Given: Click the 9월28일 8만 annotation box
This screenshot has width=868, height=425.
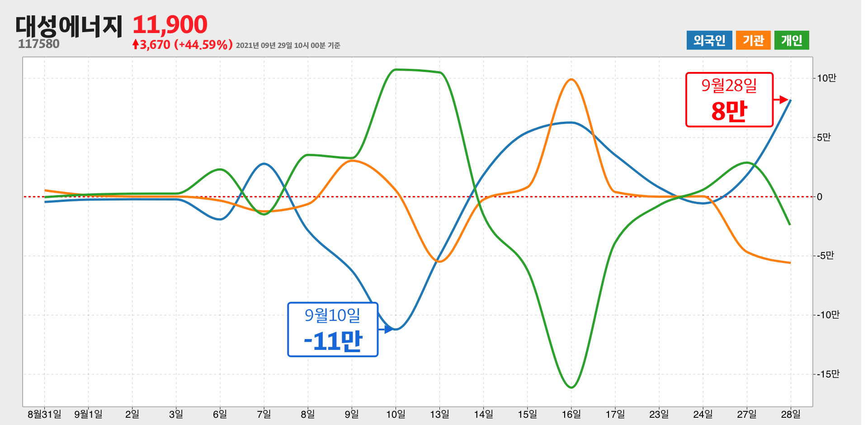Looking at the screenshot, I should (x=729, y=100).
